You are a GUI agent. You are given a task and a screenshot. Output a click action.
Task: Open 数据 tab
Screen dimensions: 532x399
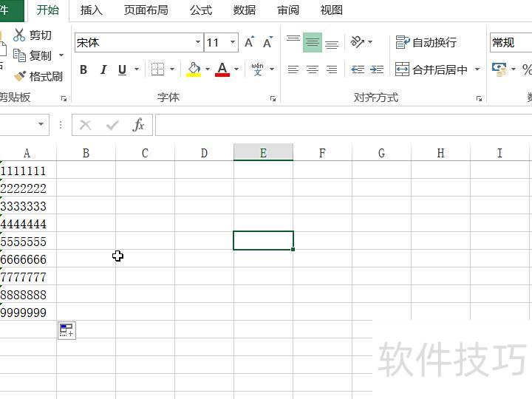[245, 10]
